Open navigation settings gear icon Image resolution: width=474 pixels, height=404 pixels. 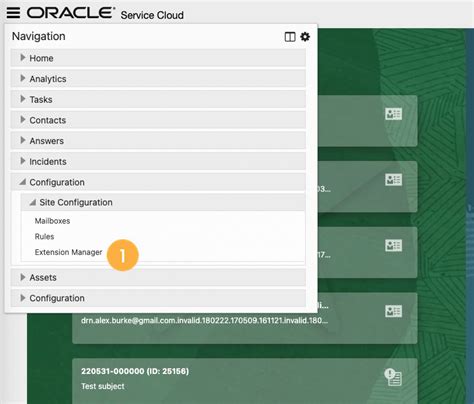point(305,37)
